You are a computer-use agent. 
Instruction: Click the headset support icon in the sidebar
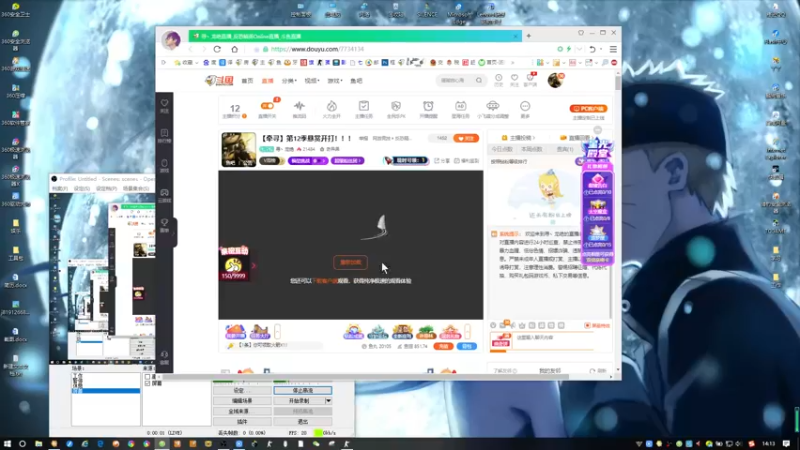point(164,355)
